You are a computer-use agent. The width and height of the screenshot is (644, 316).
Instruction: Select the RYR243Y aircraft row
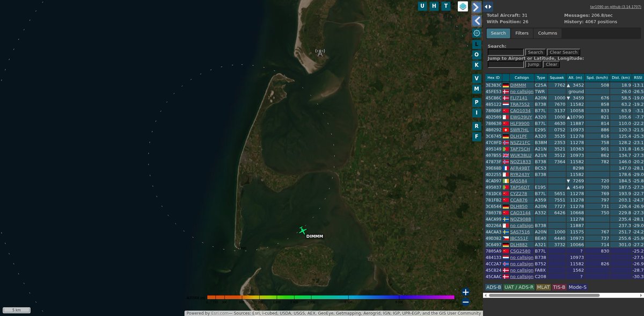click(x=564, y=175)
